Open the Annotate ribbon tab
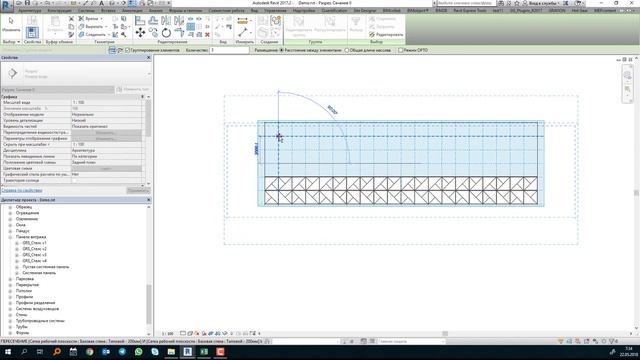Screen dimensions: 640x360 coord(133,11)
